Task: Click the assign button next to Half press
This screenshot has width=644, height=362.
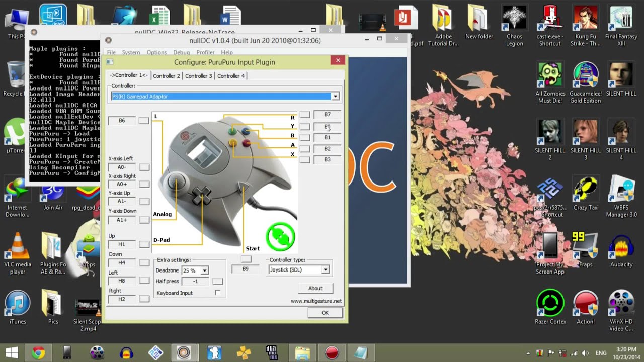Action: tap(217, 282)
